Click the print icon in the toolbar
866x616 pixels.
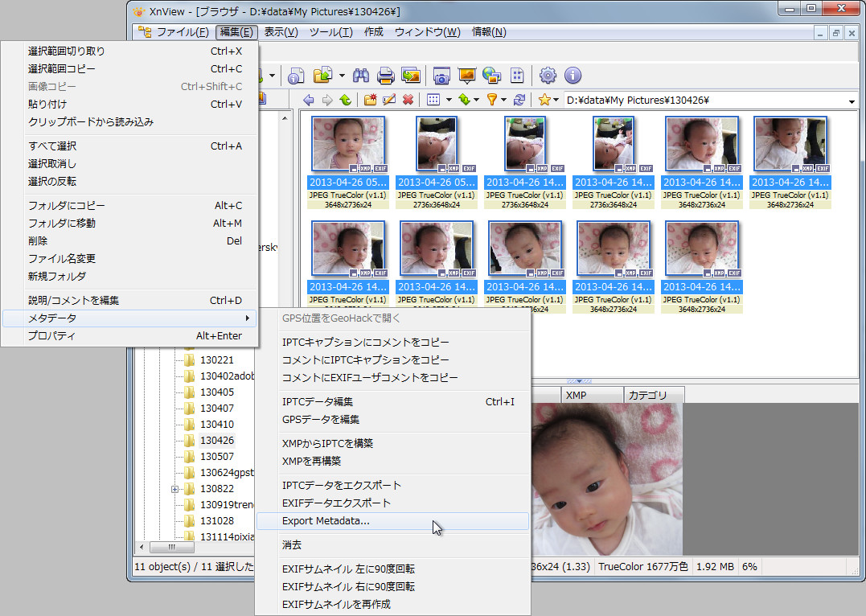[x=385, y=76]
